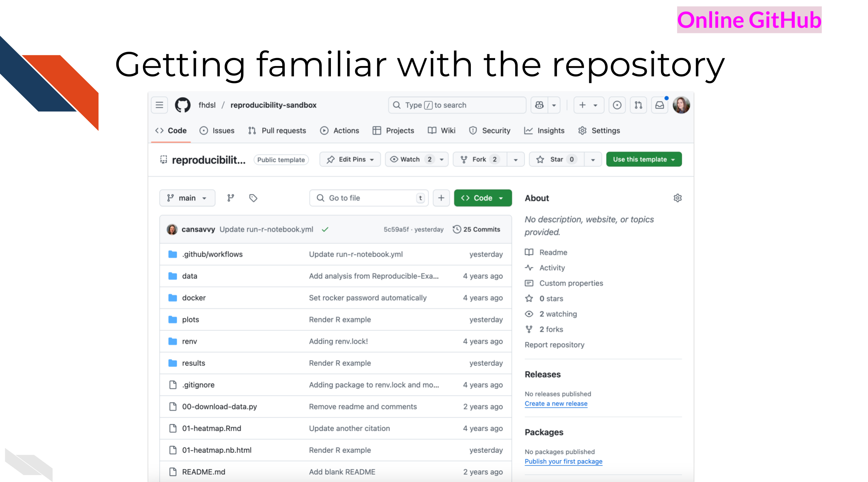Expand the Star lists dropdown arrow
868x482 pixels.
[x=593, y=159]
